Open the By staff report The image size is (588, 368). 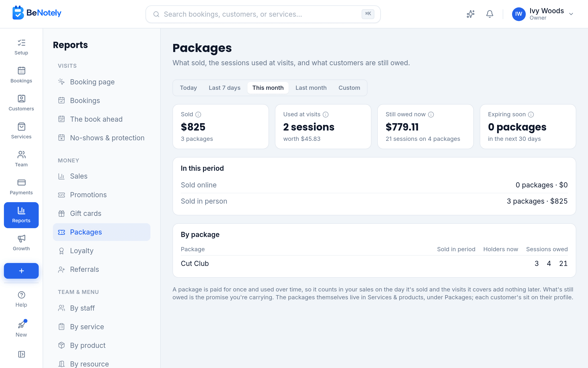click(101, 308)
